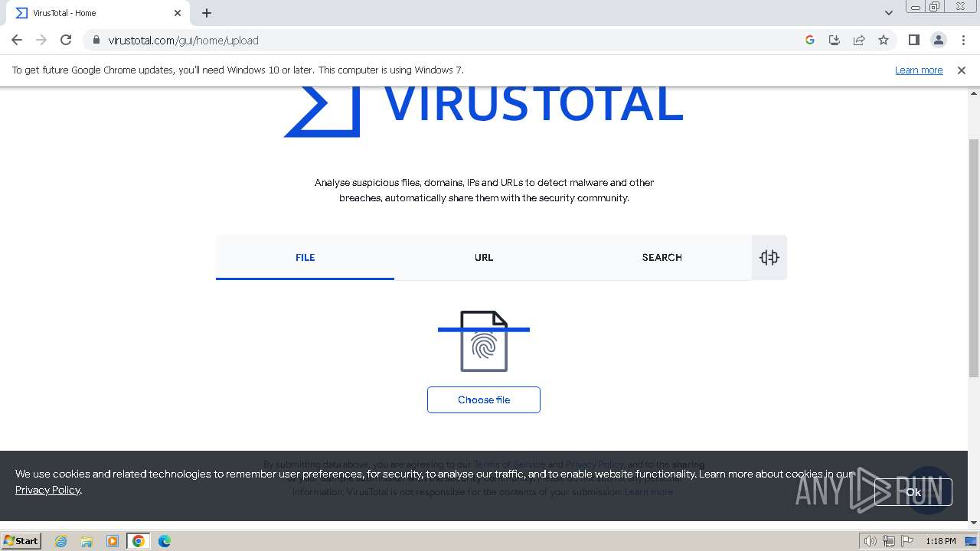Select VirusTotal - Home tab
The height and width of the screenshot is (551, 980).
click(x=99, y=13)
